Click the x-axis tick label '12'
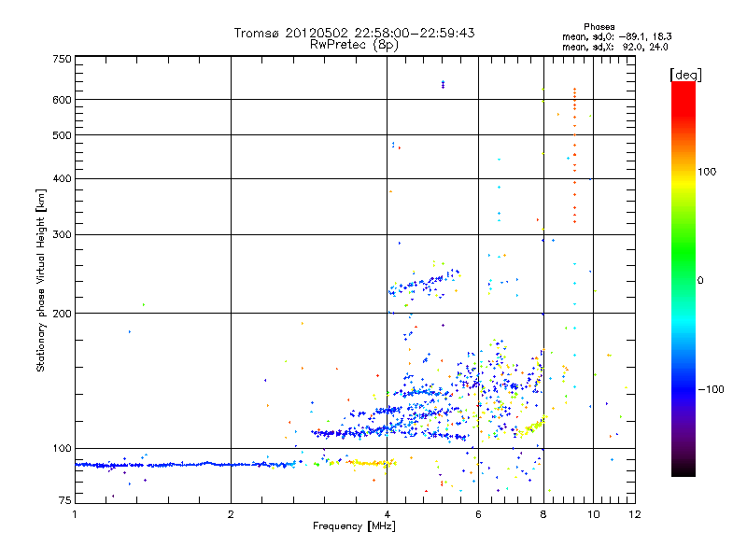The width and height of the screenshot is (747, 560). (x=635, y=514)
